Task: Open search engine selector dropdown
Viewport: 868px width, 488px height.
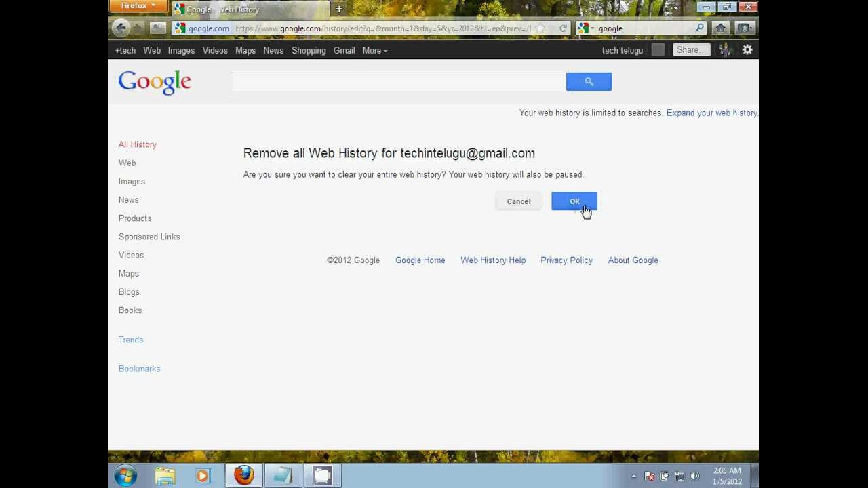Action: tap(586, 28)
